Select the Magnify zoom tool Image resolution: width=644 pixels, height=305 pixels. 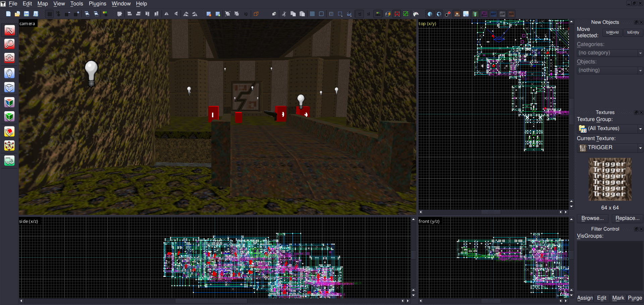click(9, 44)
